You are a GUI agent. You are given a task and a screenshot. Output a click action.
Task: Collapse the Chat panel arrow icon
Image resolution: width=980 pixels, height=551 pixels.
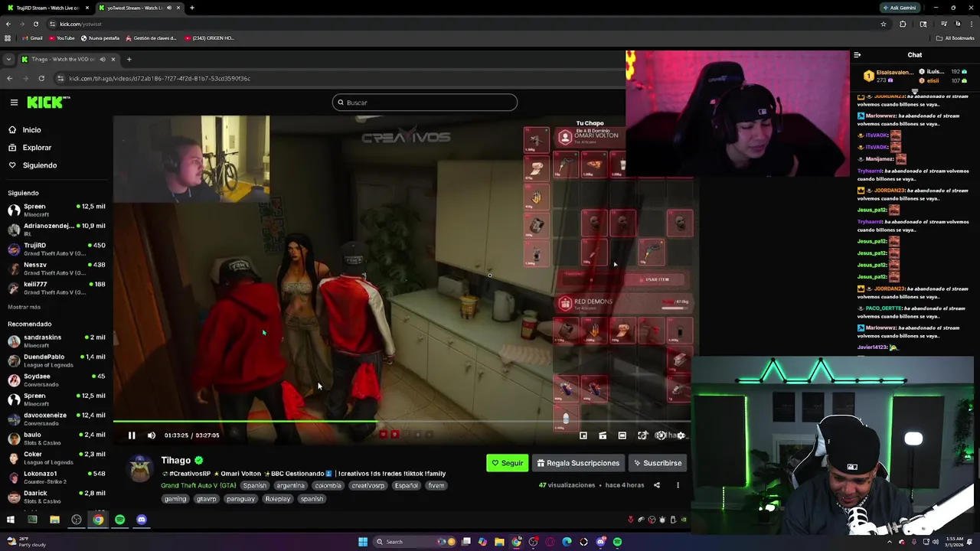pos(857,55)
